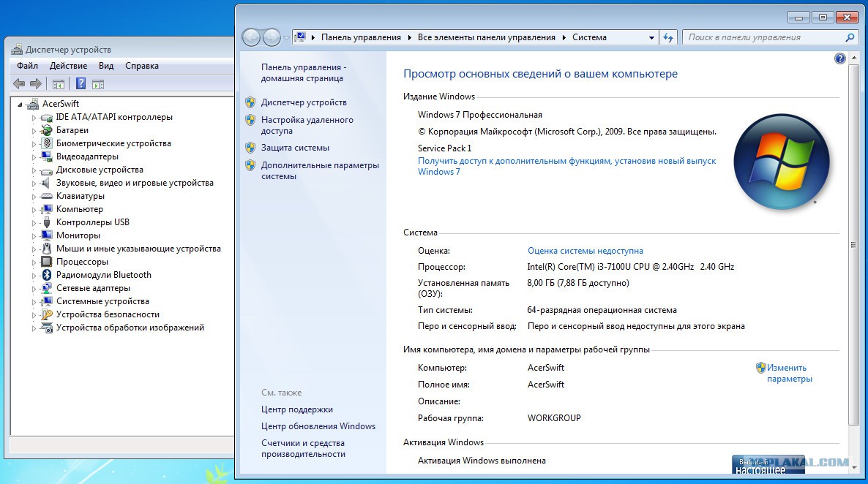Image resolution: width=868 pixels, height=484 pixels.
Task: Expand the Системные устройства node
Action: point(34,302)
